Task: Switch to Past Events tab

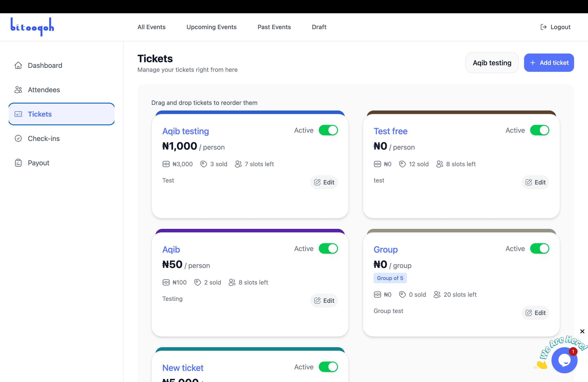Action: point(274,27)
